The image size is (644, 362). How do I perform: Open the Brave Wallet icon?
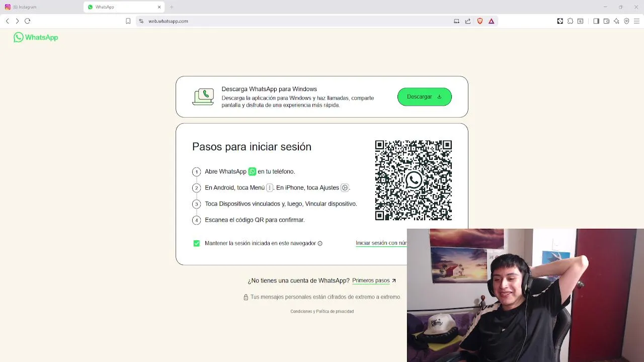pos(606,21)
